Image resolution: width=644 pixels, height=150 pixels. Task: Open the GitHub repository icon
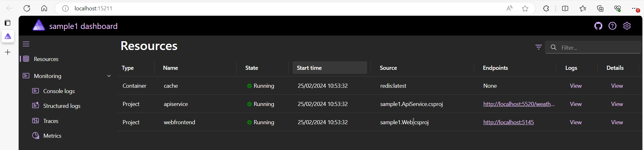pos(598,26)
